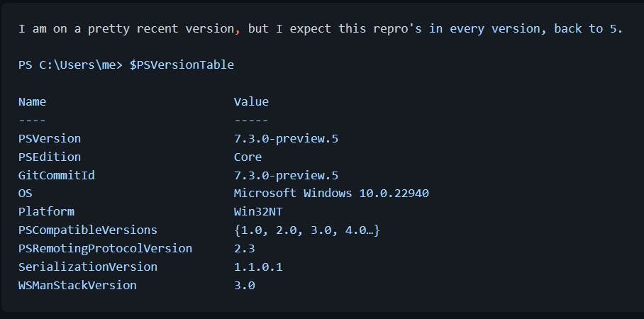This screenshot has height=319, width=644.
Task: Click the GitCommitId property name
Action: 56,175
